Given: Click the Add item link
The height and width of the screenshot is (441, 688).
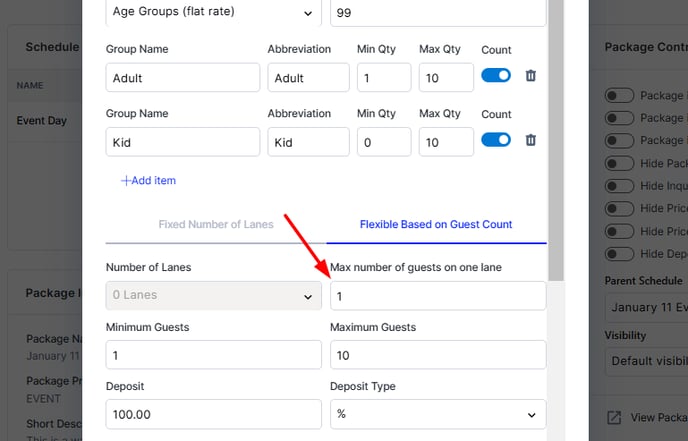Looking at the screenshot, I should (148, 180).
